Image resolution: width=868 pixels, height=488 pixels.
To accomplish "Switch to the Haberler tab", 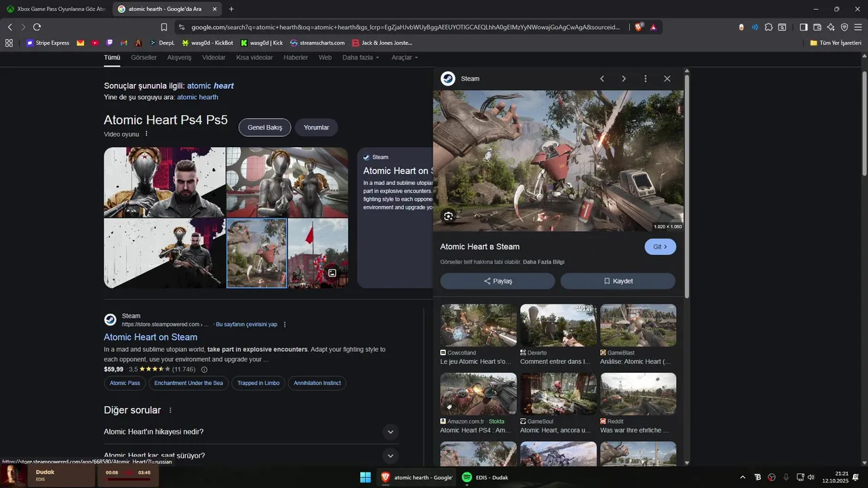I will tap(296, 58).
